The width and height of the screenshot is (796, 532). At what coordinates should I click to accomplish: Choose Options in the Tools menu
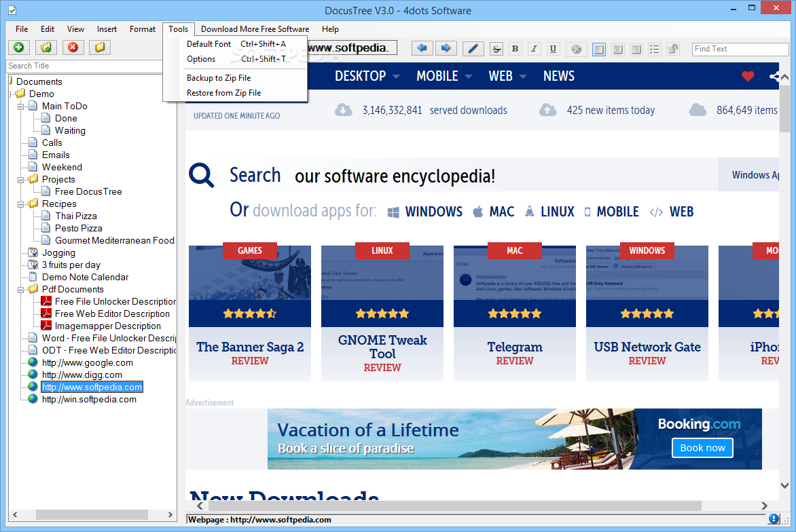tap(236, 59)
